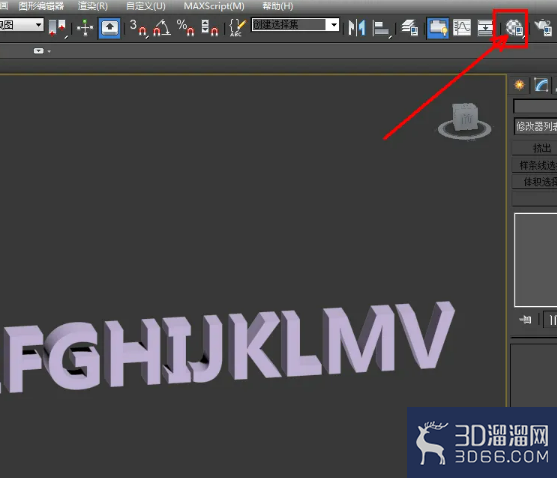Click the pin stack icon

click(x=525, y=320)
